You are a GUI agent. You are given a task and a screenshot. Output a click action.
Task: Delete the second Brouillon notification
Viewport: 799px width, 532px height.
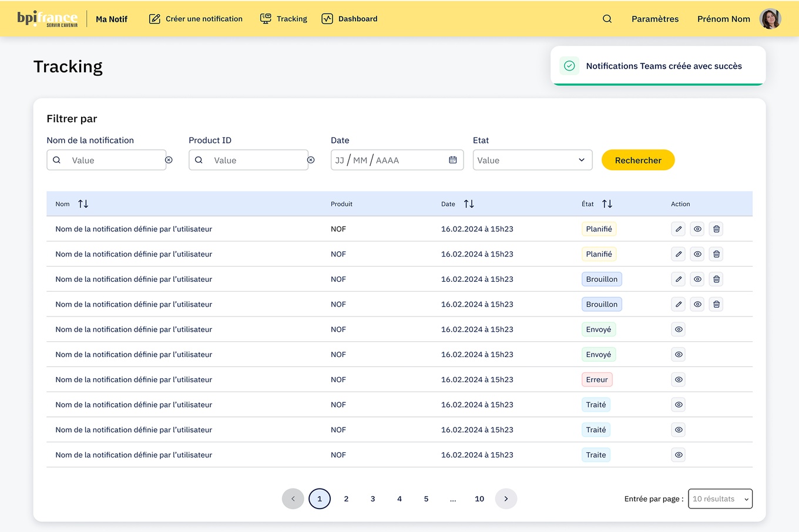click(716, 304)
